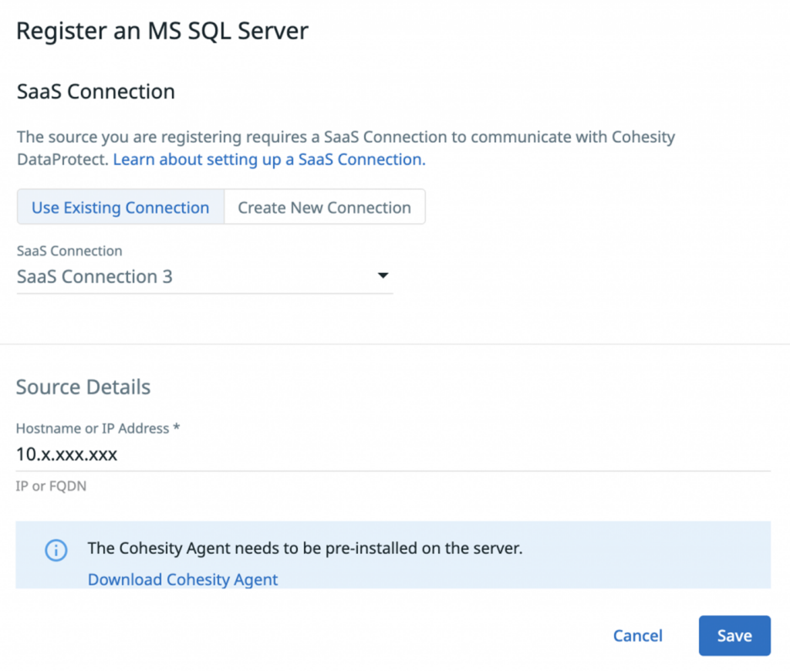The height and width of the screenshot is (672, 790).
Task: Click the 'IP or FQDN' hint text
Action: click(51, 488)
